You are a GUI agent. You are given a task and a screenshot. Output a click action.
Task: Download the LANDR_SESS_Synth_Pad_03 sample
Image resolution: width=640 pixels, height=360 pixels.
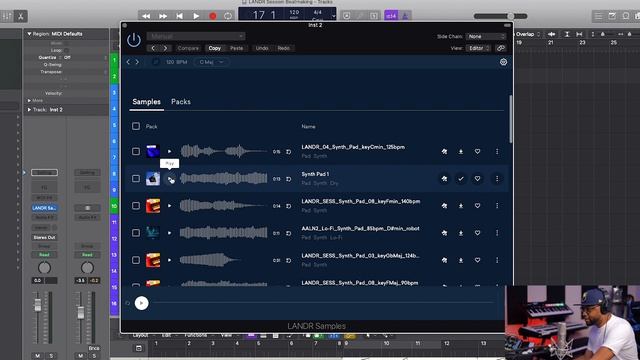(461, 260)
